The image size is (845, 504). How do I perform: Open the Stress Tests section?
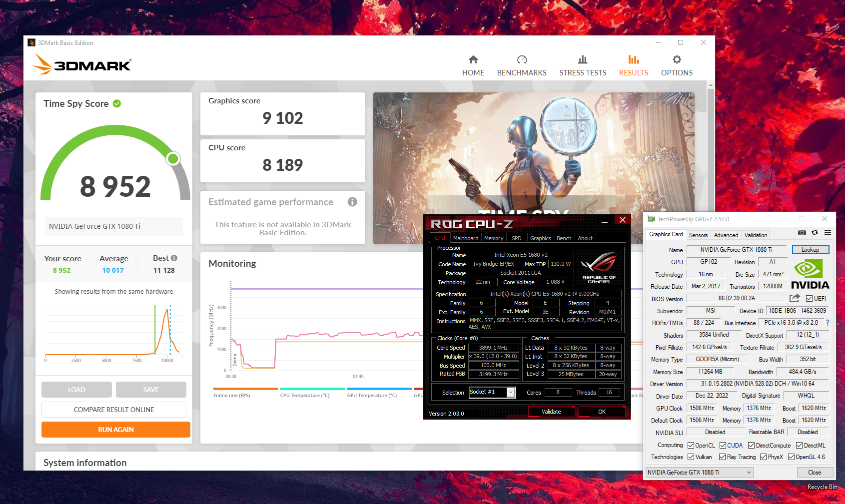[x=582, y=65]
